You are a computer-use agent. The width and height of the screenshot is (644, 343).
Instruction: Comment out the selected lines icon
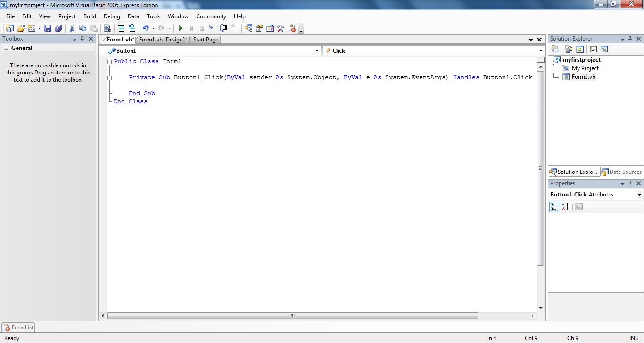121,28
